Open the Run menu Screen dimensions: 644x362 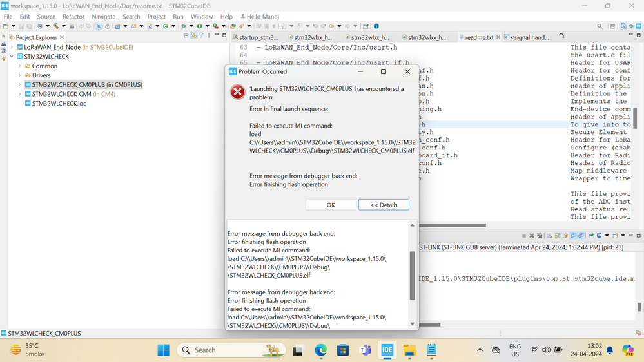(179, 16)
